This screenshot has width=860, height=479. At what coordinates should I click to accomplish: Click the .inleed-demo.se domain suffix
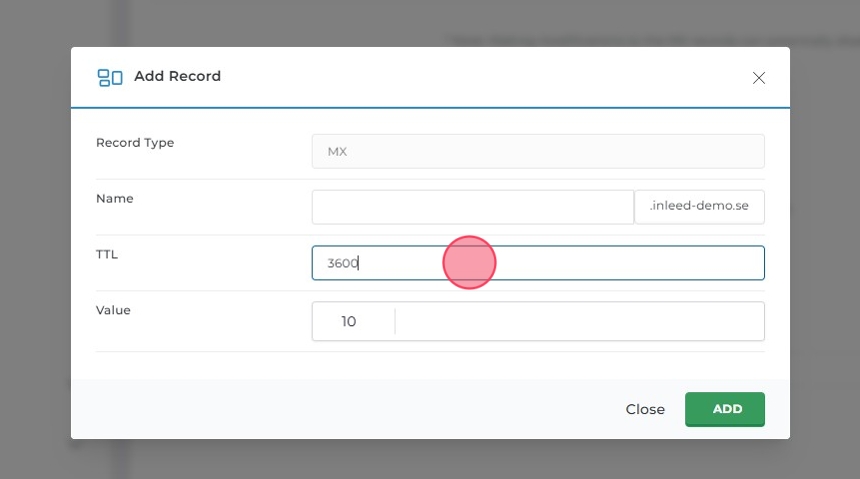click(x=699, y=207)
